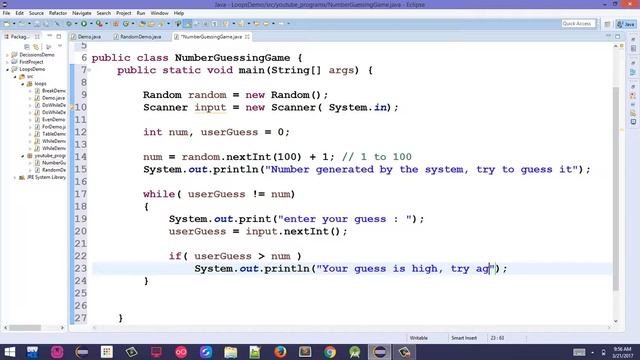Image resolution: width=640 pixels, height=360 pixels.
Task: Close the NumberGuessingGame.java tab
Action: [x=247, y=37]
